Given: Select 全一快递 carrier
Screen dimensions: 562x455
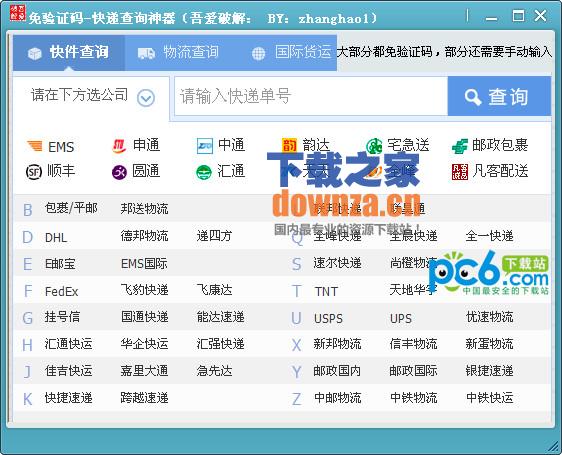Looking at the screenshot, I should click(x=489, y=236).
